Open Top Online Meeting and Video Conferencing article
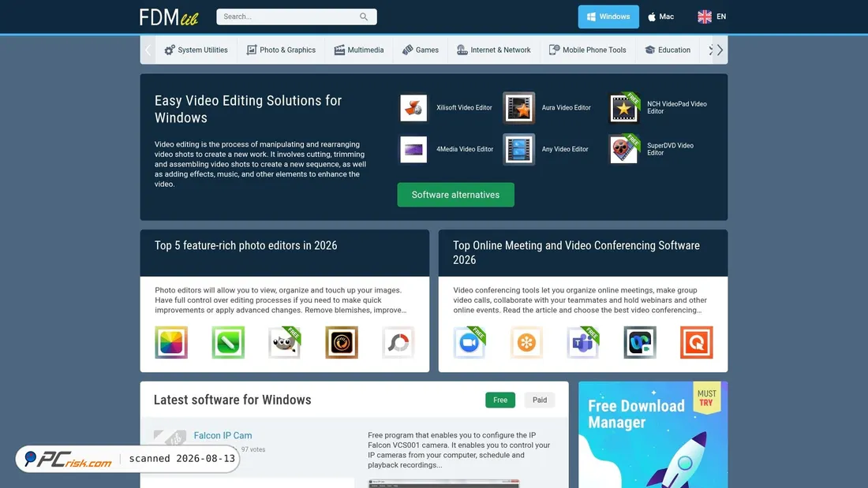Viewport: 868px width, 488px height. tap(576, 252)
